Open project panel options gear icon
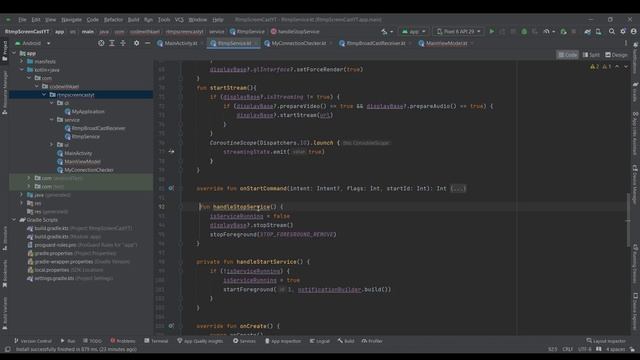Viewport: 640px width, 360px height. click(x=136, y=43)
